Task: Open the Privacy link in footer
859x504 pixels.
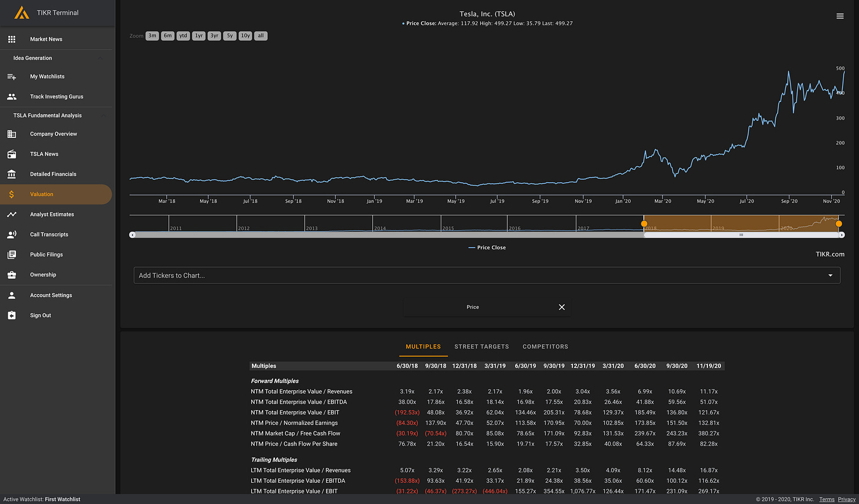Action: 847,499
